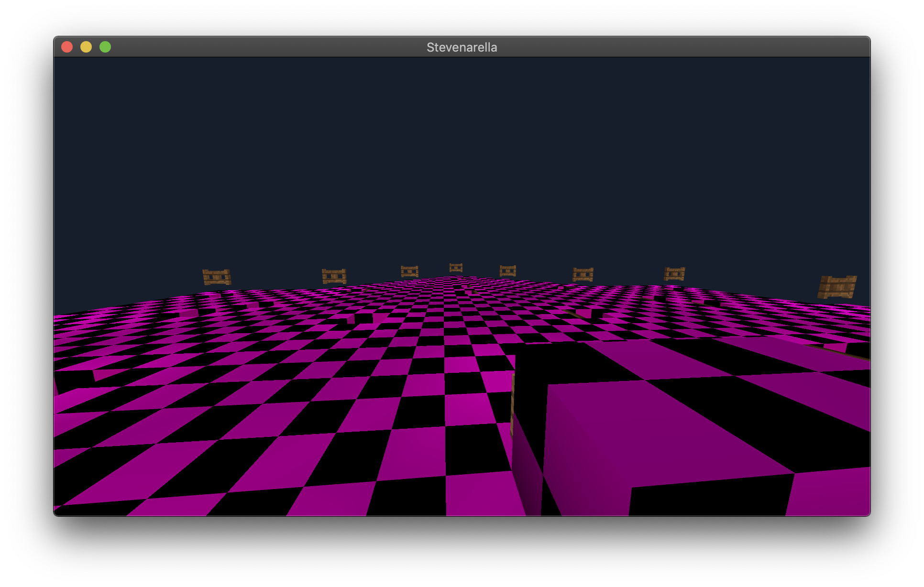Screen dimensions: 924x587
Task: Target the large rightmost wooden block
Action: click(837, 287)
